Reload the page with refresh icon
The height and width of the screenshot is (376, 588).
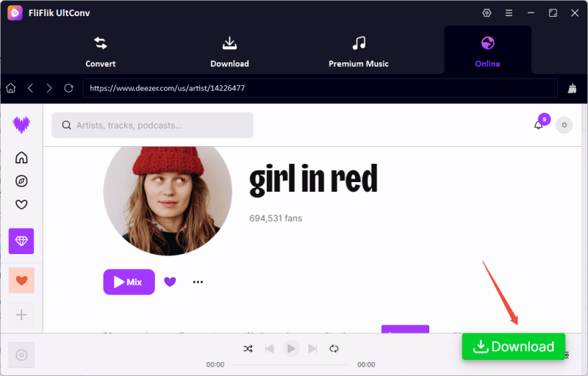(x=68, y=88)
